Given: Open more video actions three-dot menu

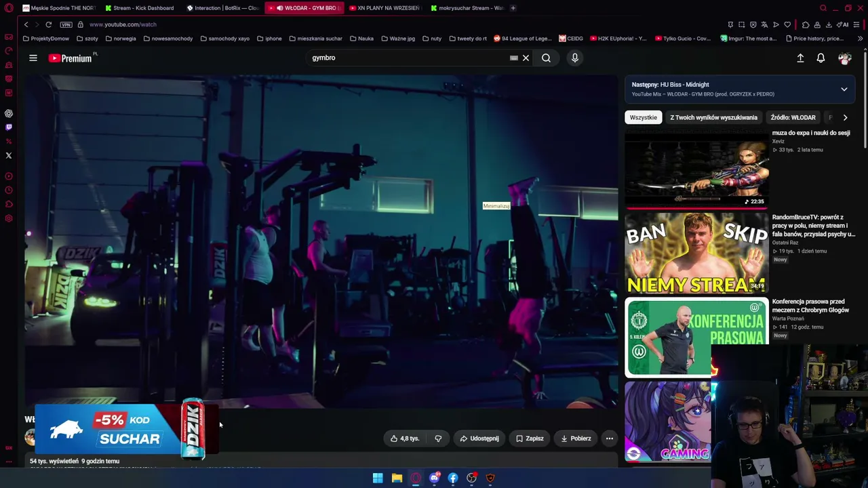Looking at the screenshot, I should [x=610, y=439].
